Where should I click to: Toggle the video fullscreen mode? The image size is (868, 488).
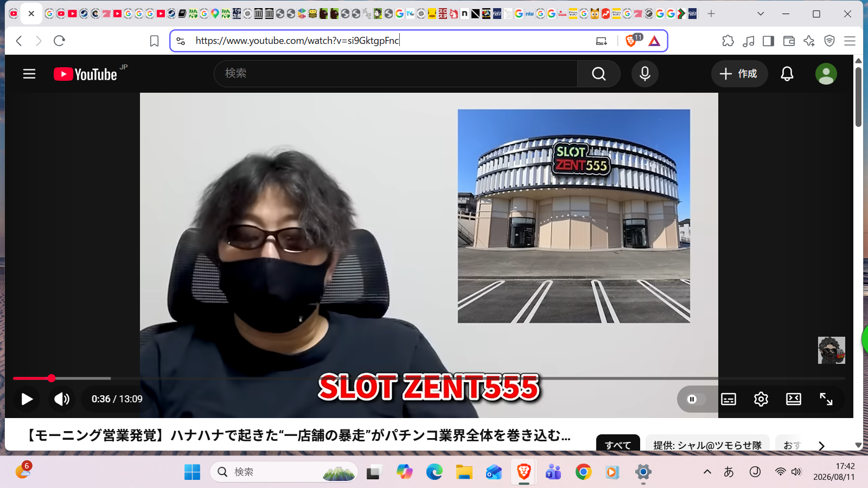826,400
